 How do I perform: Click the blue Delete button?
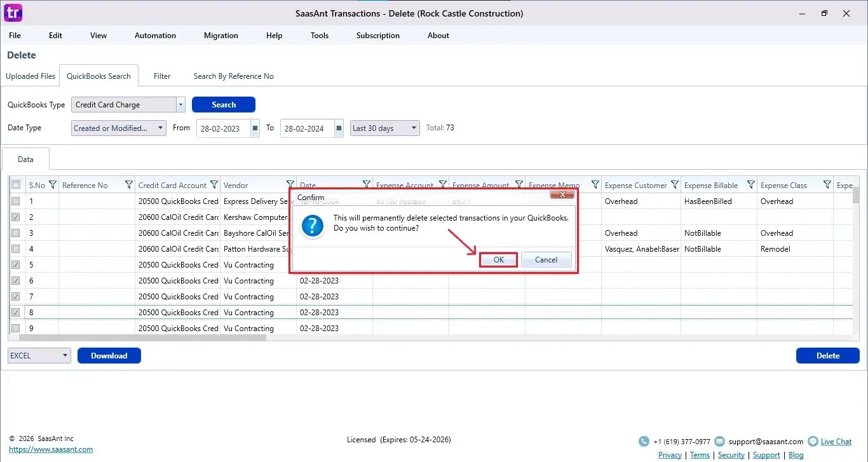tap(828, 356)
